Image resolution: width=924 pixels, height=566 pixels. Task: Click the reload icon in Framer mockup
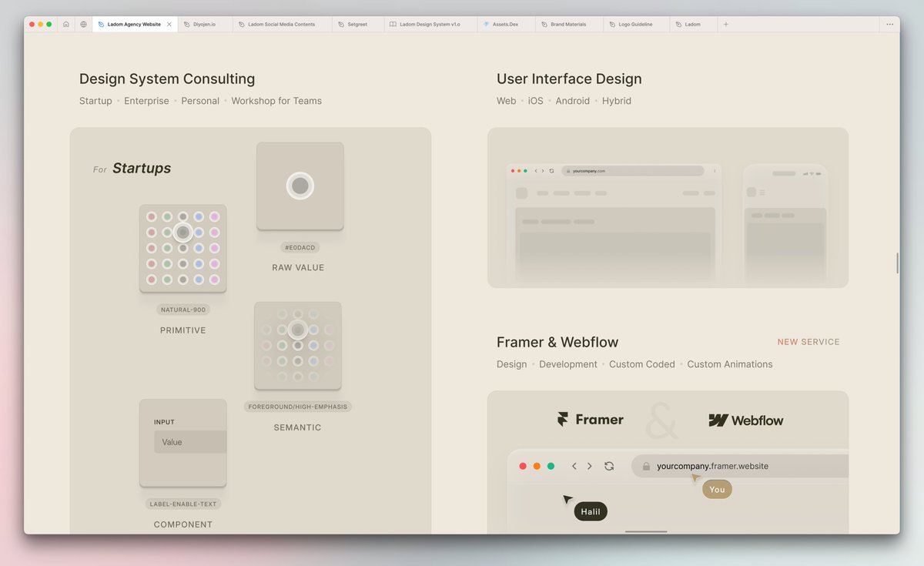click(x=609, y=466)
